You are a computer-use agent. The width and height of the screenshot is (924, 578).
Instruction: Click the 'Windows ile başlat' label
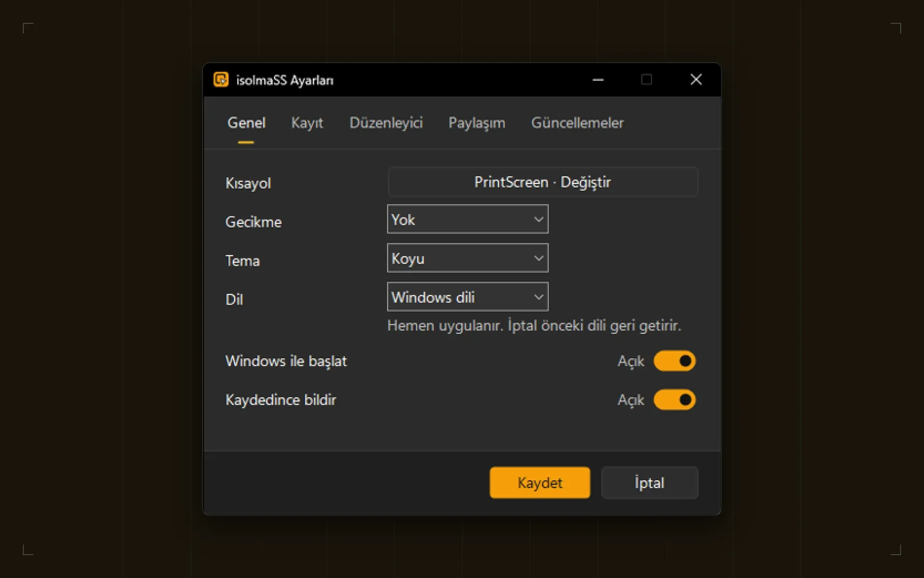pyautogui.click(x=286, y=361)
